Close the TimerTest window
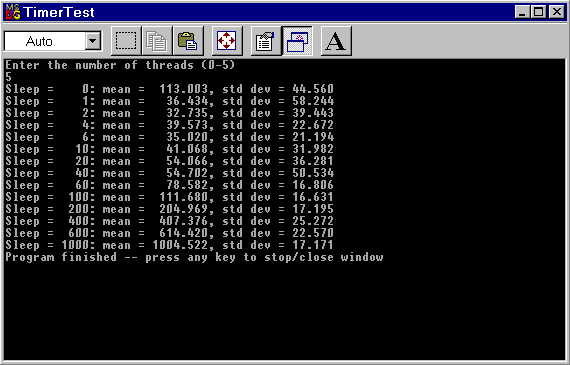Screen dimensions: 570x365 click(556, 12)
